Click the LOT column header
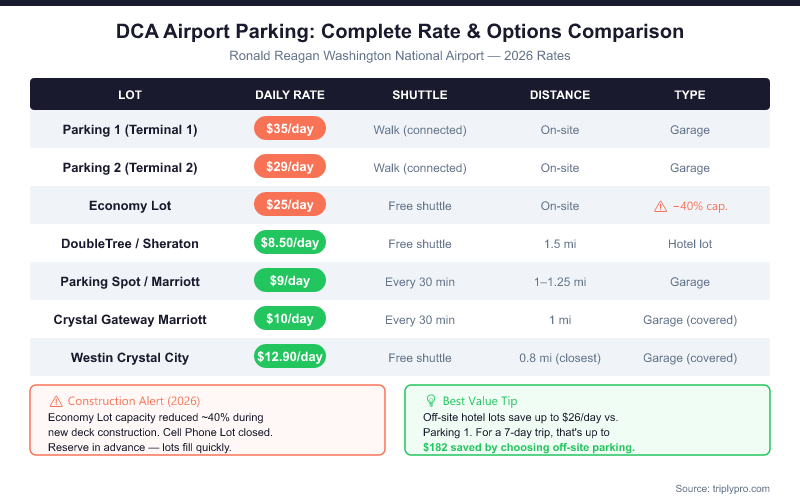 (130, 95)
